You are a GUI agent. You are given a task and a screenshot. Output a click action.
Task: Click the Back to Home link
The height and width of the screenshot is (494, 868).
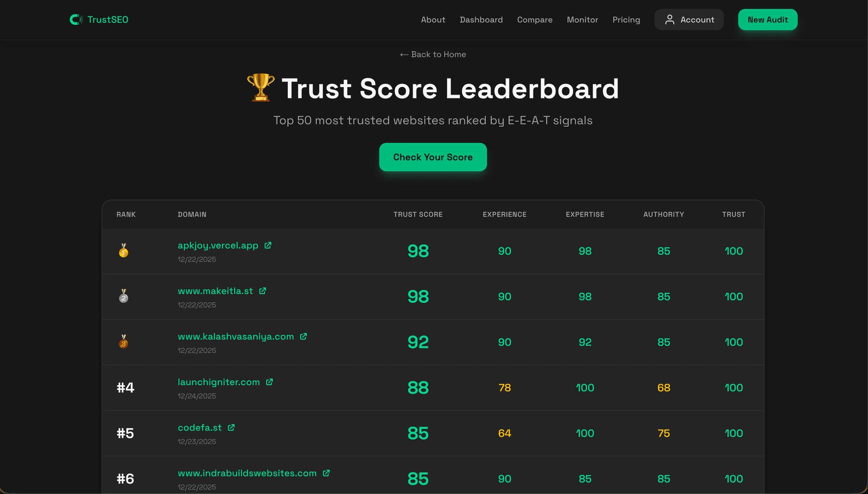coord(432,54)
